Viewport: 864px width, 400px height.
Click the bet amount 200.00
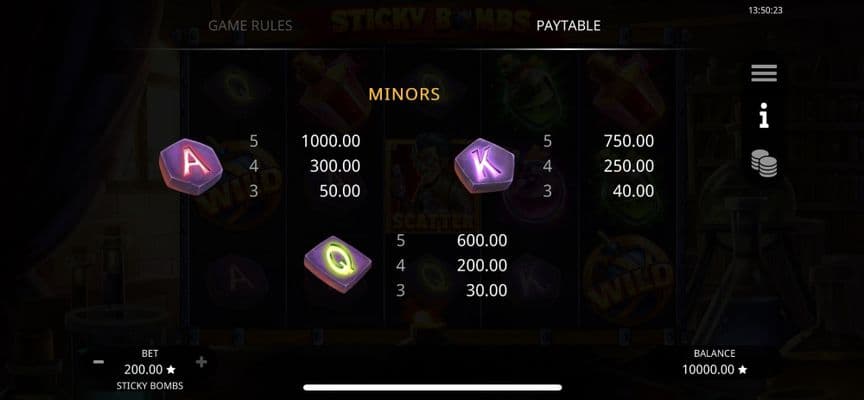(143, 369)
